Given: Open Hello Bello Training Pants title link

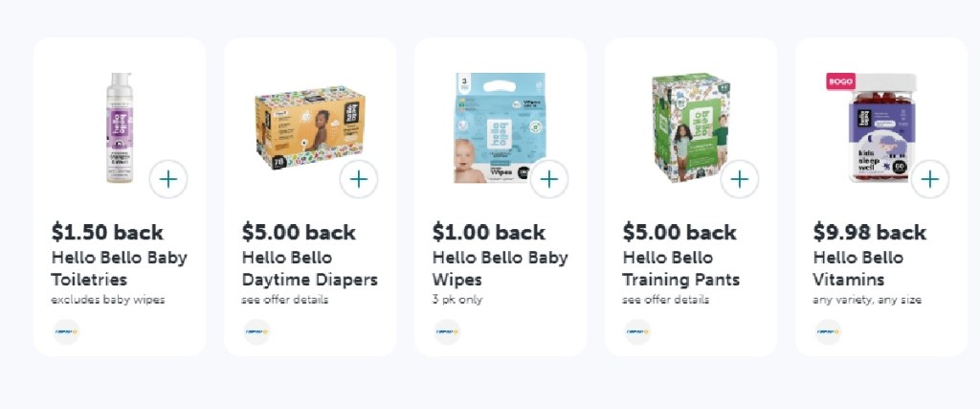Looking at the screenshot, I should click(680, 269).
